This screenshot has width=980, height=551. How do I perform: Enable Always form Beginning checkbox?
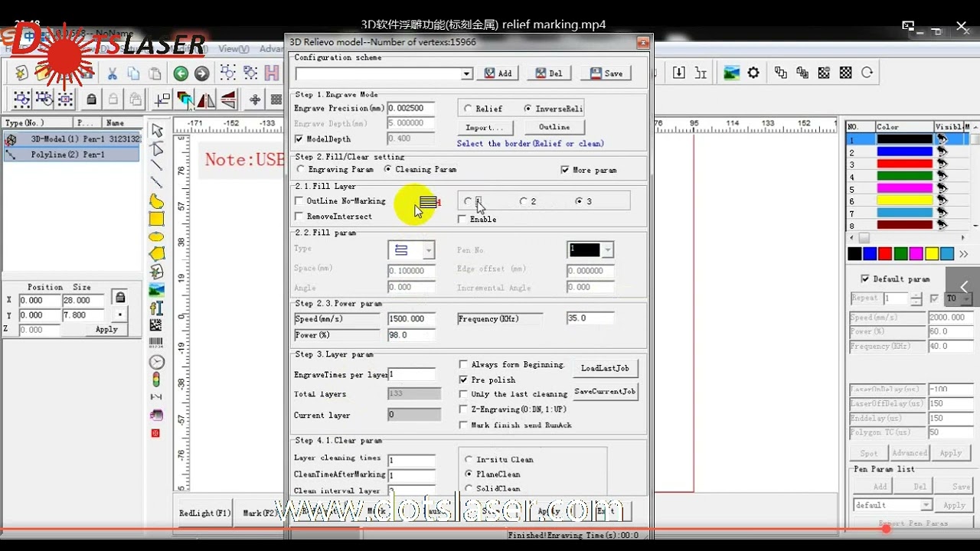coord(463,364)
